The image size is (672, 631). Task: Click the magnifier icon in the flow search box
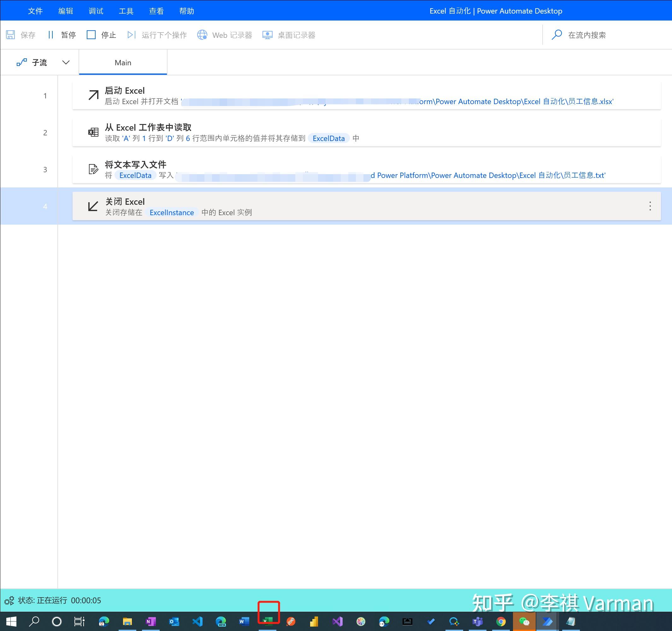point(557,34)
